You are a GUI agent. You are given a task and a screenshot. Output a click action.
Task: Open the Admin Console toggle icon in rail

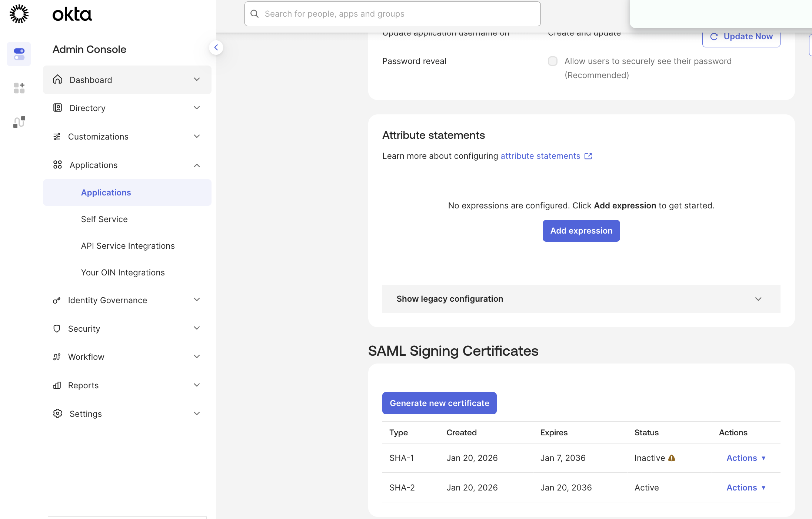click(19, 54)
